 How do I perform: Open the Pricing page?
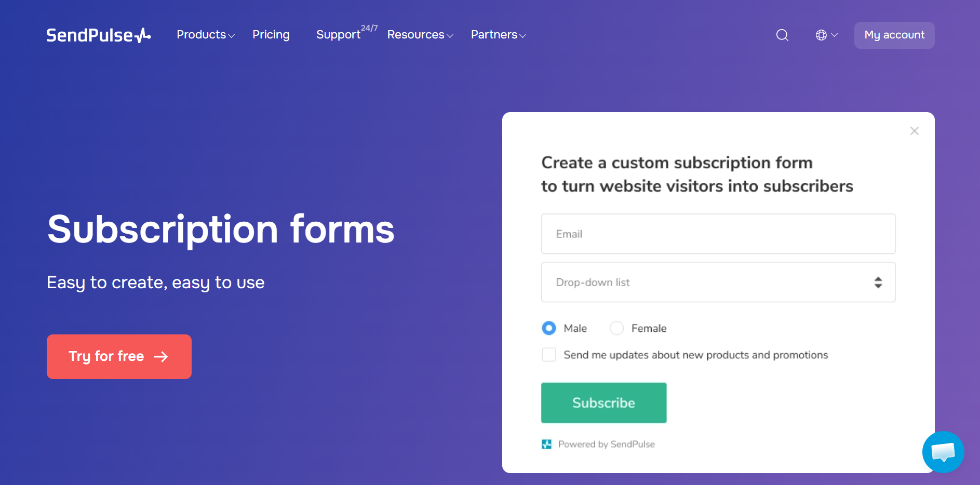click(x=271, y=35)
